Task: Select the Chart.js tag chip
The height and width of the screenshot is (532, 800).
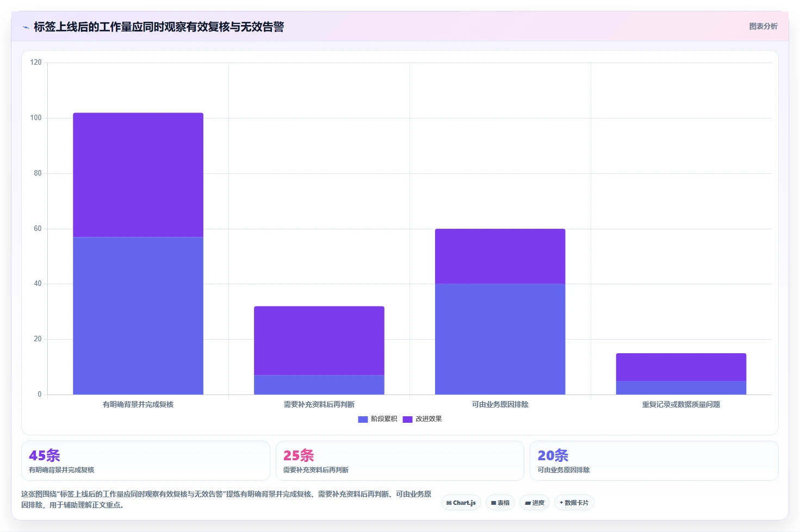Action: pyautogui.click(x=461, y=503)
